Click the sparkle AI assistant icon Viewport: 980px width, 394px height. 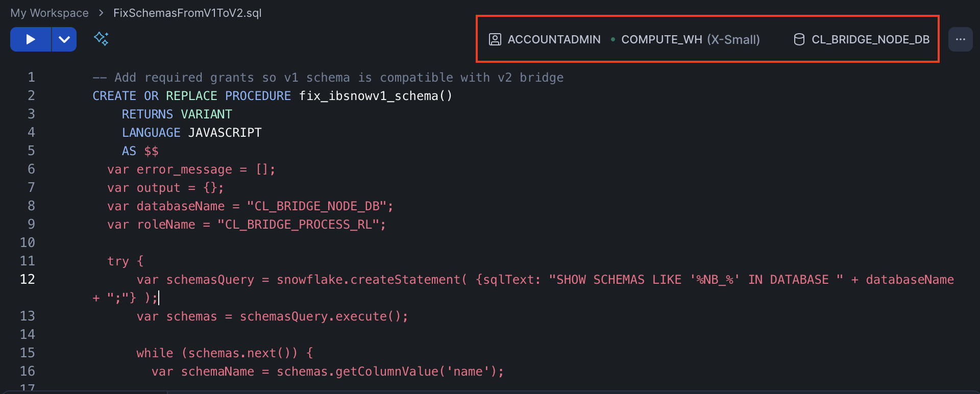(101, 39)
